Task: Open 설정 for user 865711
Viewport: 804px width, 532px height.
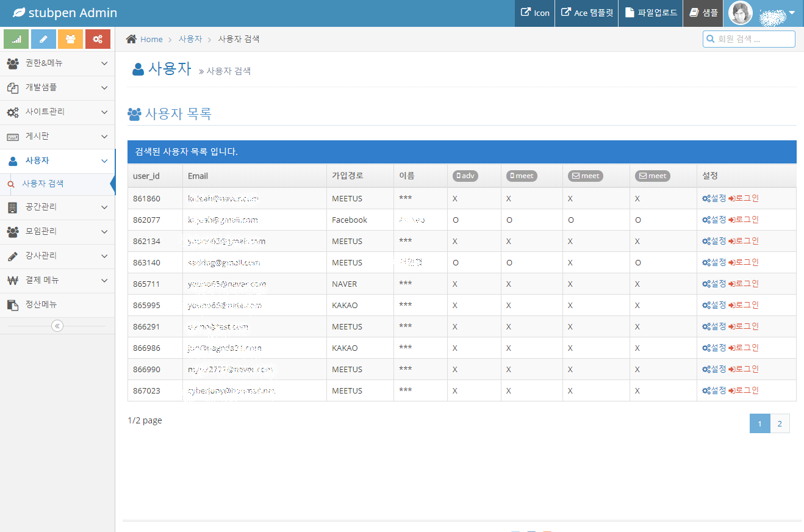Action: [x=714, y=284]
